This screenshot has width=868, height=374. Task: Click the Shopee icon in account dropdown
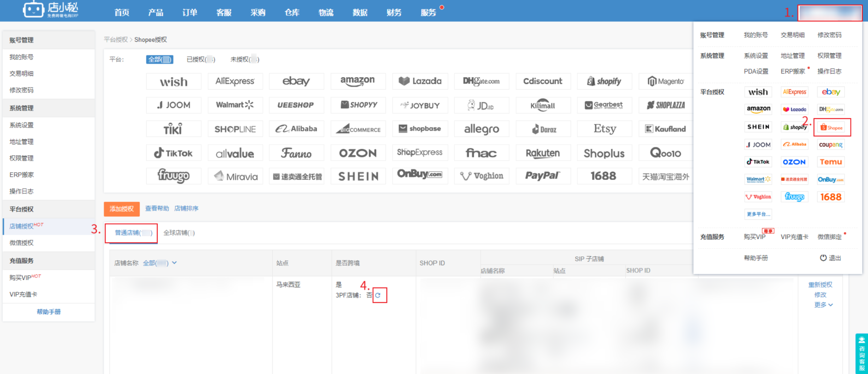pyautogui.click(x=831, y=127)
